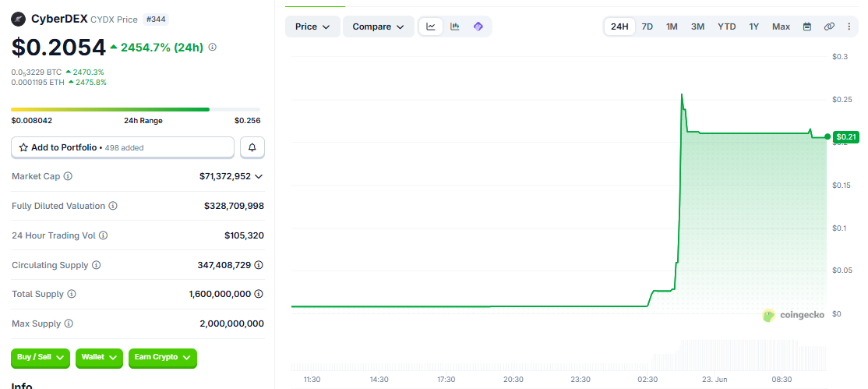Open info icon beside Circulating Supply label
Screen dimensions: 868x389
click(97, 265)
